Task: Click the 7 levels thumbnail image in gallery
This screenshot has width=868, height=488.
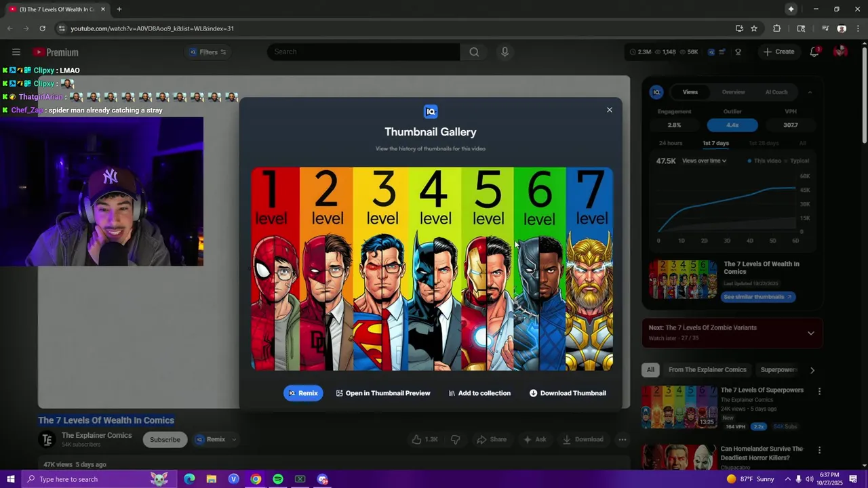Action: 432,268
